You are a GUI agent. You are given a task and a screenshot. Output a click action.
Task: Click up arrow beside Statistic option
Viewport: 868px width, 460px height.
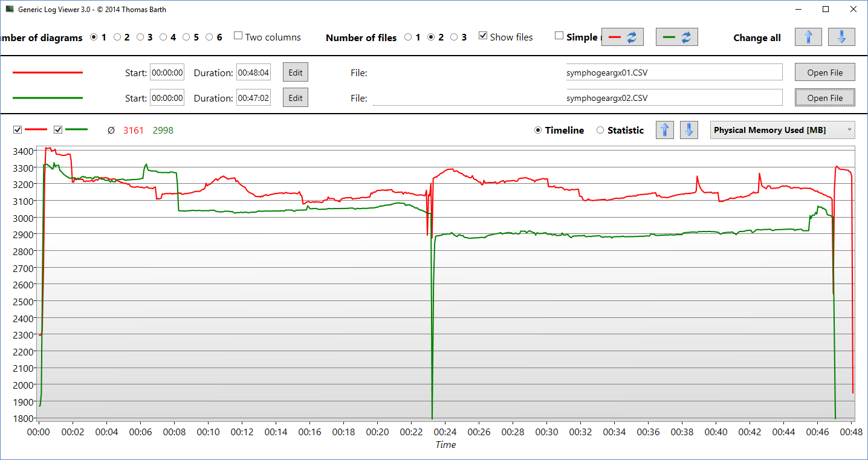point(665,130)
